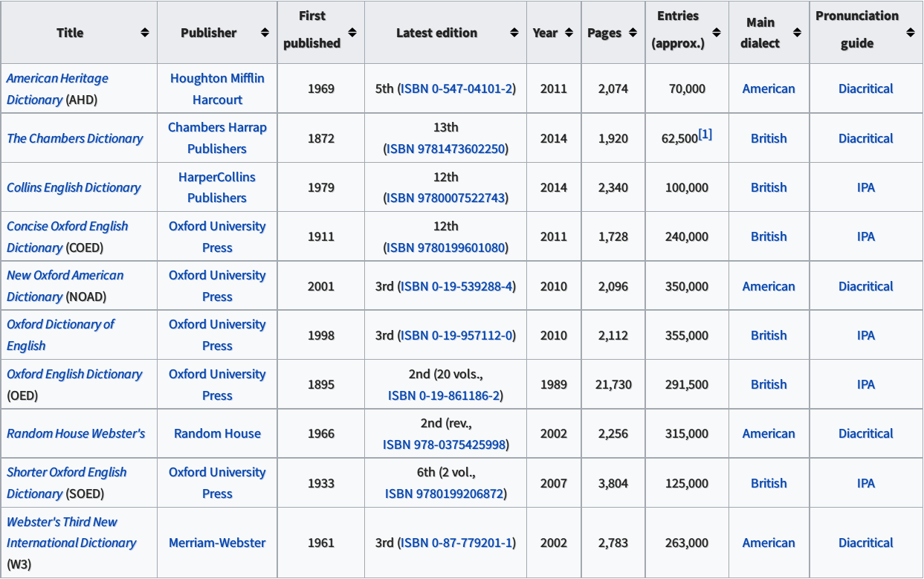Viewport: 924px width, 579px height.
Task: Open HarperCollins Publishers link
Action: pyautogui.click(x=217, y=187)
